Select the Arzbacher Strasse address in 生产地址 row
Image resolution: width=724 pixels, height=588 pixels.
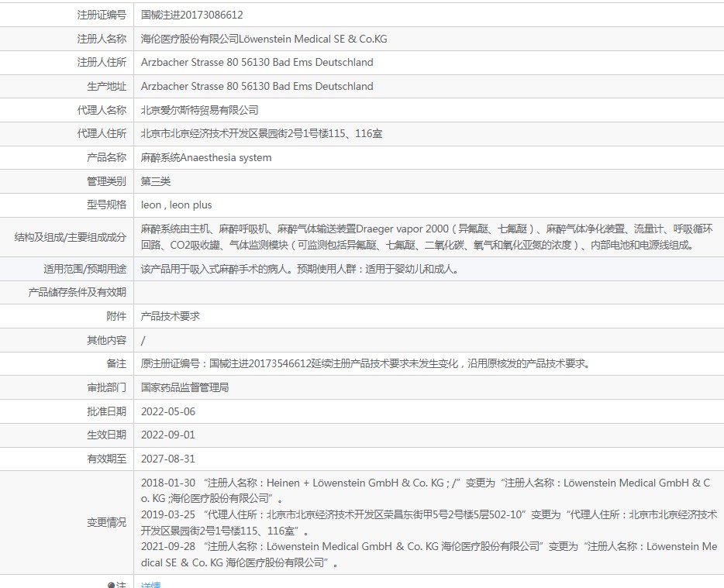pos(257,86)
